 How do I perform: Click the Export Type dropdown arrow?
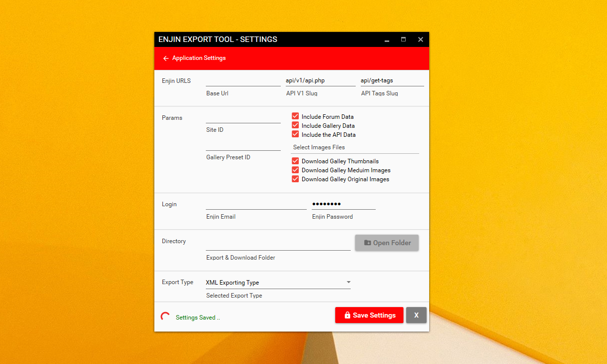pos(349,283)
